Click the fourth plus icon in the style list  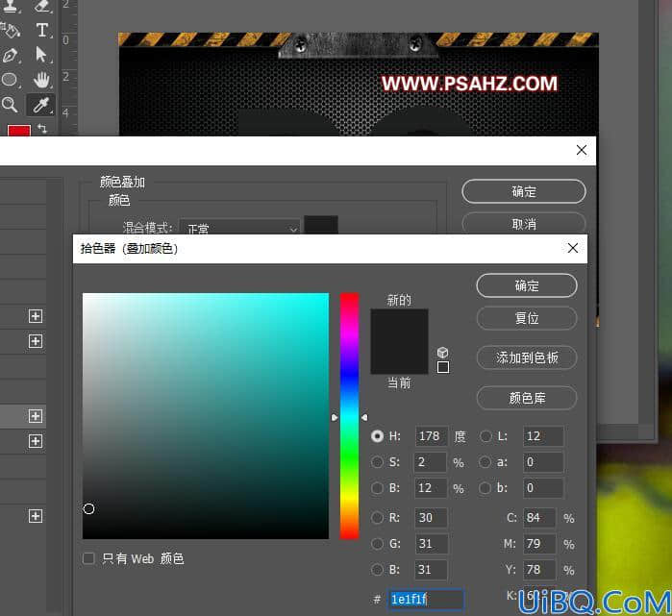point(36,441)
